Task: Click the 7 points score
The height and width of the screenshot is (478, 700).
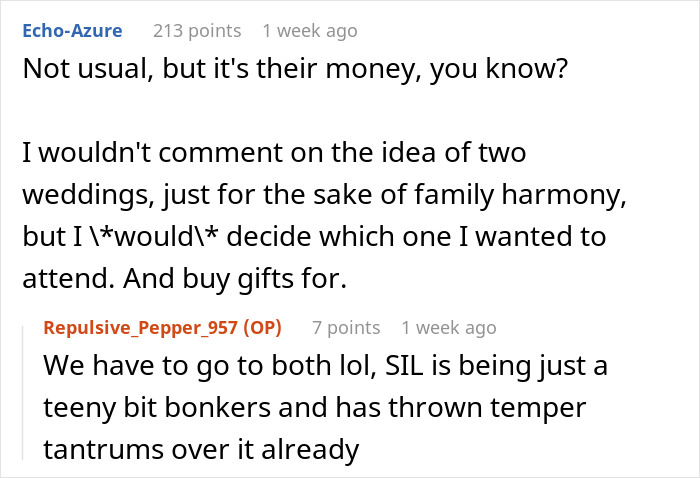Action: 345,327
